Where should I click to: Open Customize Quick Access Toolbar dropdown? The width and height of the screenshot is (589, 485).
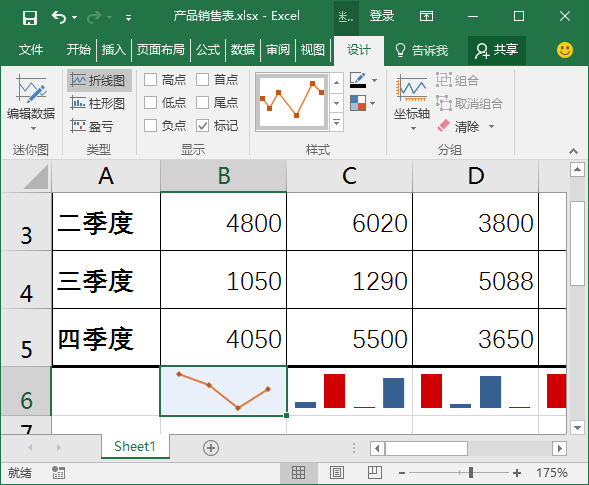click(x=128, y=18)
